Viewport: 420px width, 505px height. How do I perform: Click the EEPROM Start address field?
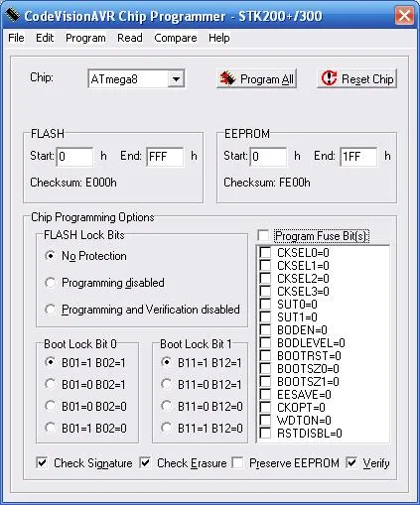269,157
